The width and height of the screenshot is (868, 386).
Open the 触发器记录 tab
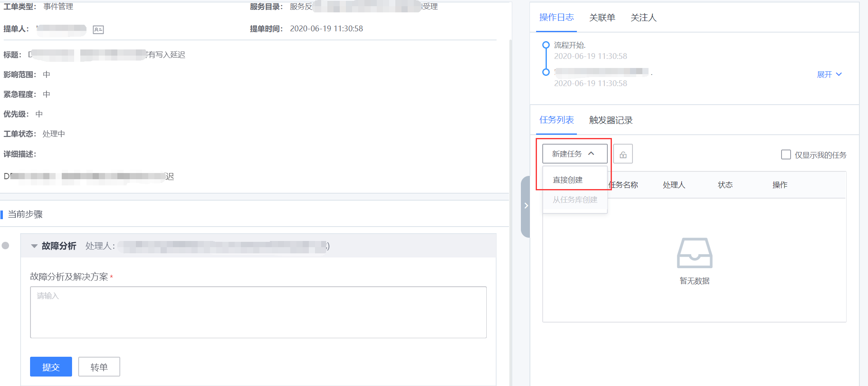point(611,120)
